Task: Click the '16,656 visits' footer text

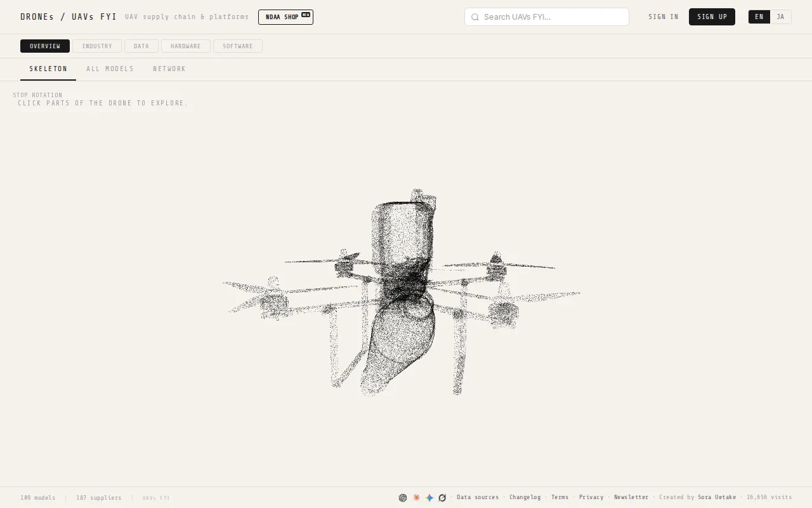Action: click(769, 498)
